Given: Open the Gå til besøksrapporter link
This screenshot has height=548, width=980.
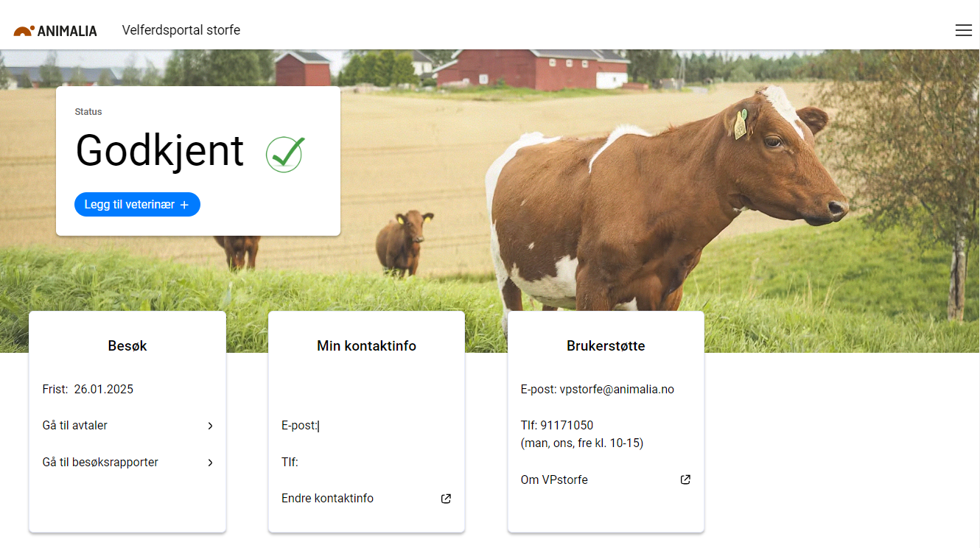Looking at the screenshot, I should 127,463.
